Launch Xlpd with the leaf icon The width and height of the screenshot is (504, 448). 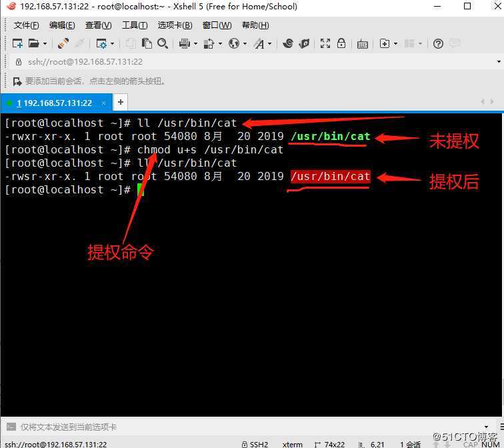click(x=304, y=43)
